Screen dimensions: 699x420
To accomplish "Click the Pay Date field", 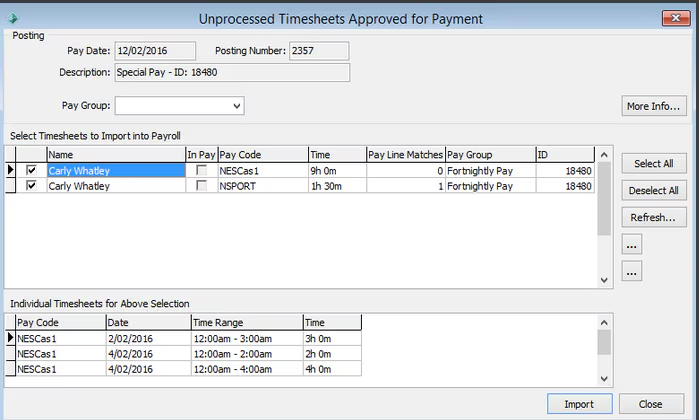I will point(155,51).
